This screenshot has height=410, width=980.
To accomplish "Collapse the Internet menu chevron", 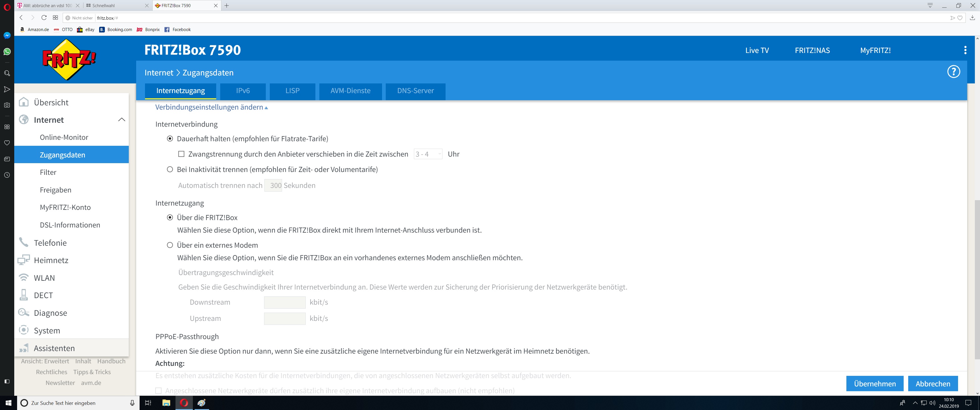I will tap(122, 119).
